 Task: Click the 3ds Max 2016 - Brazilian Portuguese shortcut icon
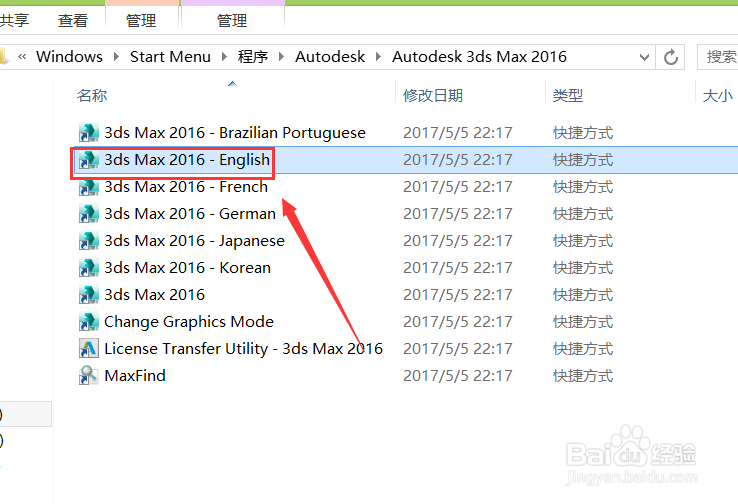point(88,133)
